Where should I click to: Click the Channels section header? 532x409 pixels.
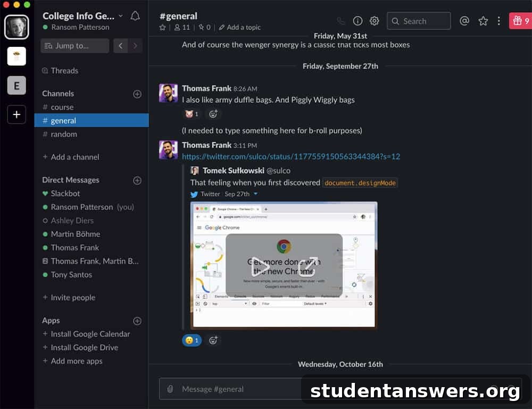(58, 93)
